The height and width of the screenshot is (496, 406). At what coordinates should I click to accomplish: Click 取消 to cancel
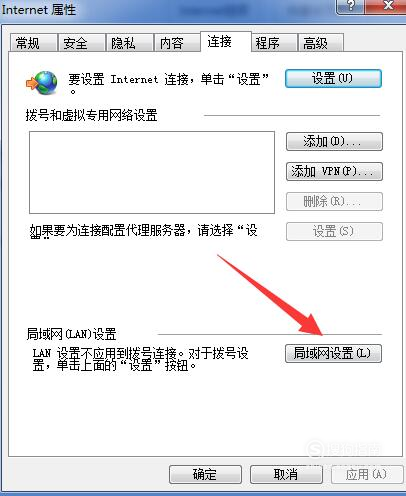286,474
